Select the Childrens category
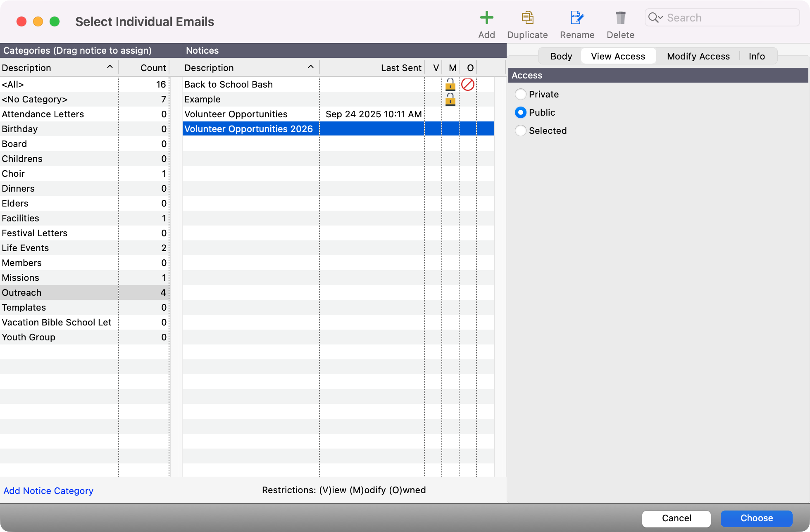The height and width of the screenshot is (532, 810). click(x=84, y=159)
